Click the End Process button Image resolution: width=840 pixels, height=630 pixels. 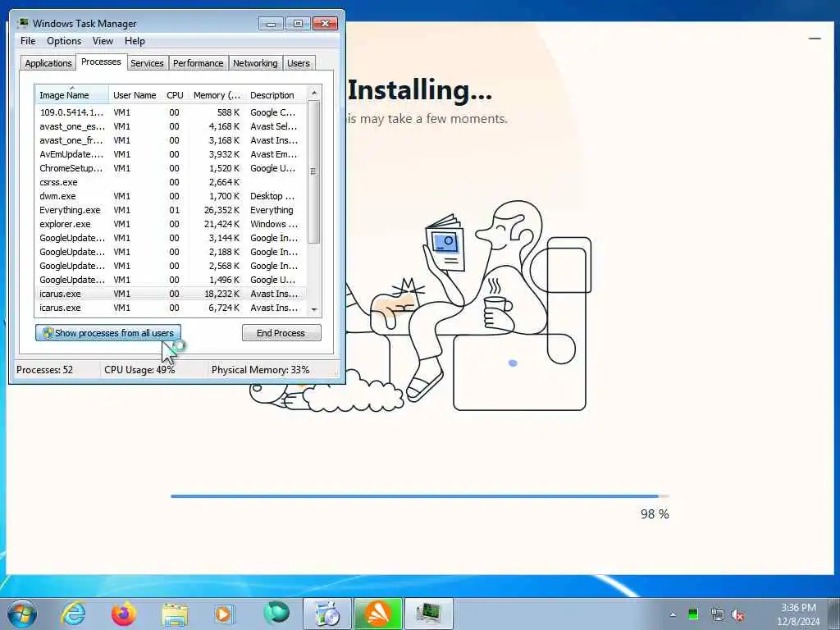pos(281,333)
